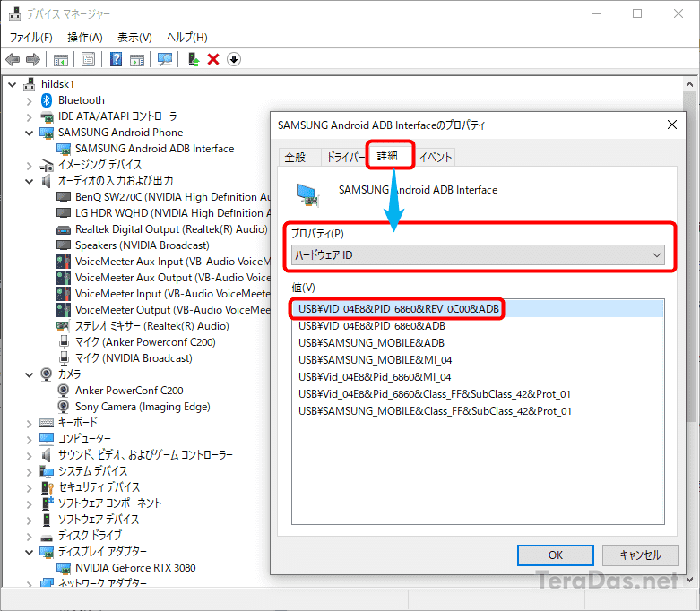Open the ヘルプ(H) menu
The height and width of the screenshot is (611, 700).
coord(187,37)
